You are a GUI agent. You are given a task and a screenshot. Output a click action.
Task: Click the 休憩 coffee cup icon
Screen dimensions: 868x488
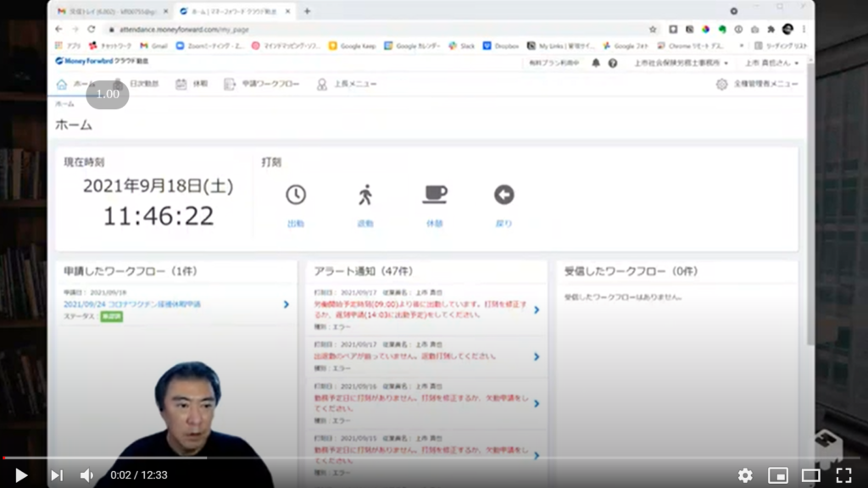point(434,195)
